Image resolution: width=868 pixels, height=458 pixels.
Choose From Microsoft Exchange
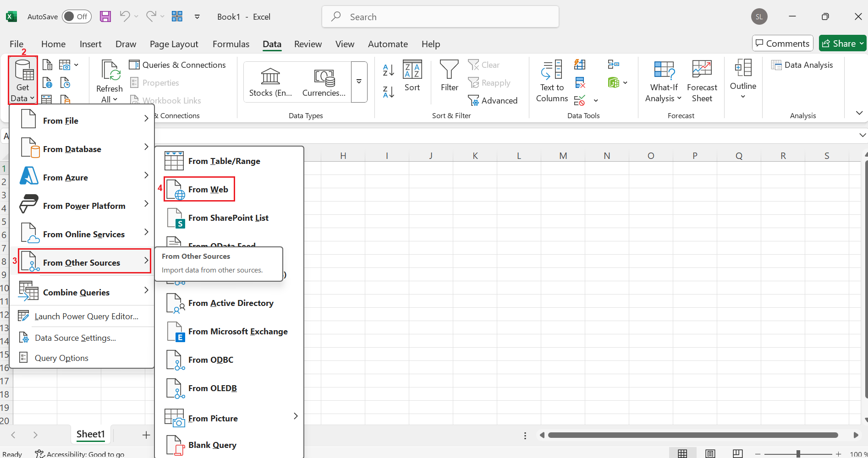point(229,331)
